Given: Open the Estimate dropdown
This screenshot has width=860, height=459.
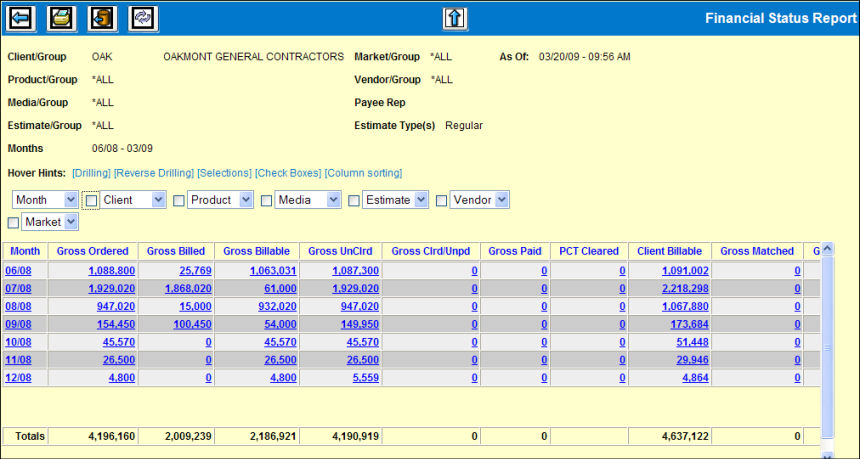Looking at the screenshot, I should 395,200.
